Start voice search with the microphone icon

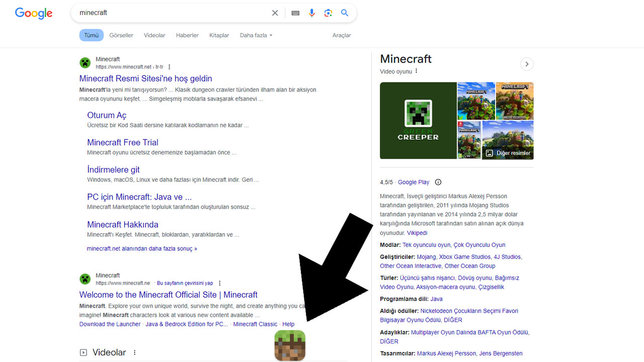(312, 13)
